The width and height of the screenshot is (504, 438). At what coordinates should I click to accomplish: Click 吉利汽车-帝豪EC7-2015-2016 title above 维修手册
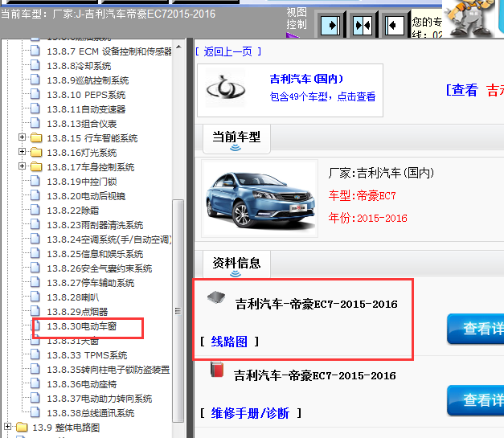pos(314,375)
